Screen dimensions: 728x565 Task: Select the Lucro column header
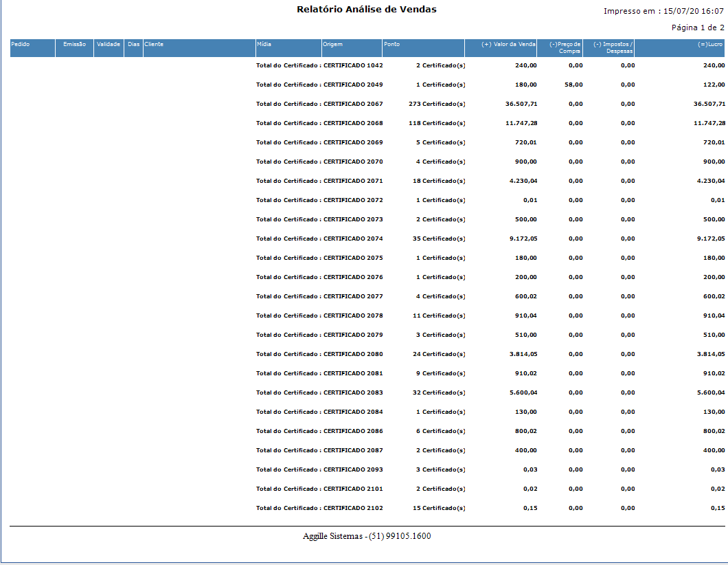coord(711,45)
